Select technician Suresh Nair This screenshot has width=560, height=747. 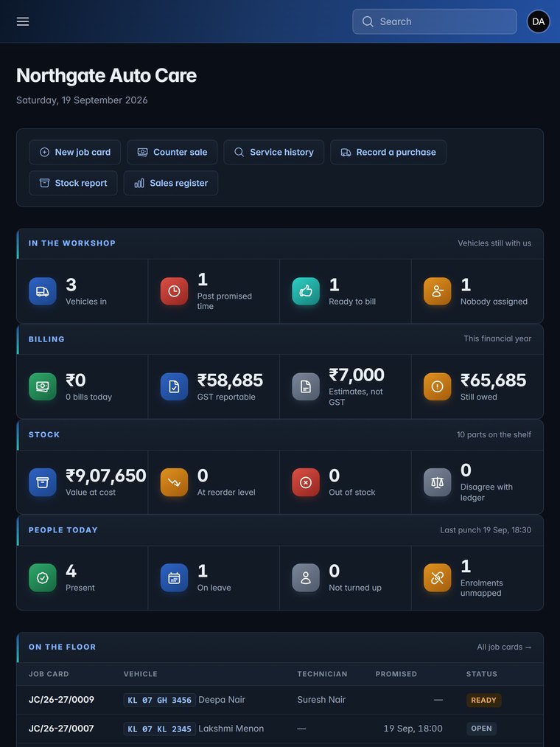pyautogui.click(x=321, y=699)
